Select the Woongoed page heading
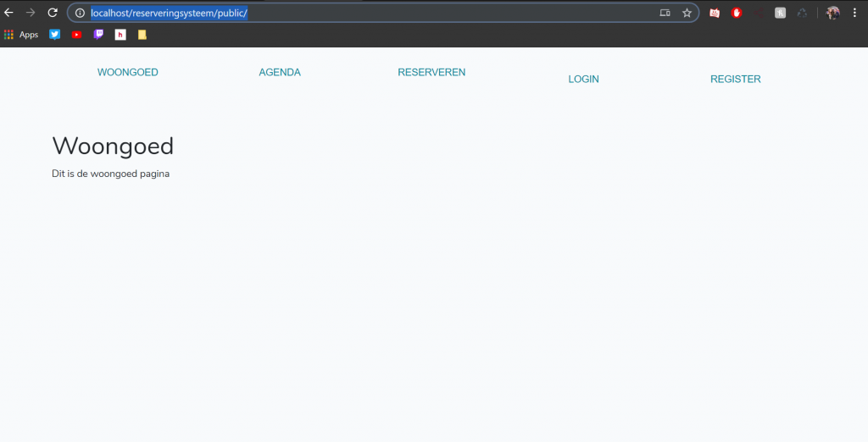Image resolution: width=868 pixels, height=442 pixels. coord(113,146)
